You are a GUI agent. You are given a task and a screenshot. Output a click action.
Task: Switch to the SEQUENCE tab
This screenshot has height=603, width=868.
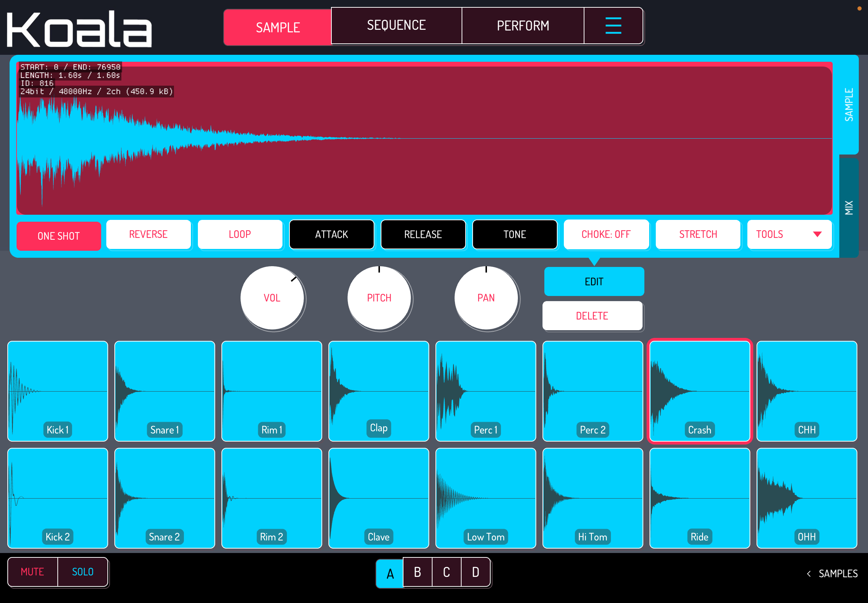coord(396,26)
